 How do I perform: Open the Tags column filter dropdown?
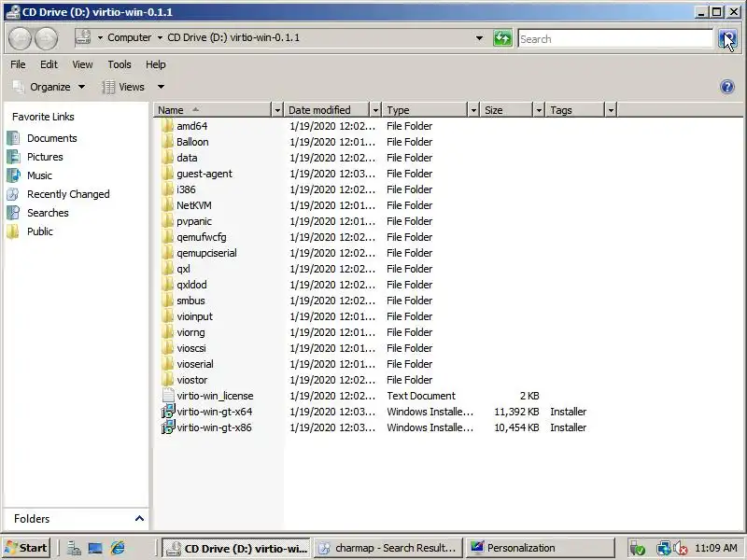click(x=611, y=110)
